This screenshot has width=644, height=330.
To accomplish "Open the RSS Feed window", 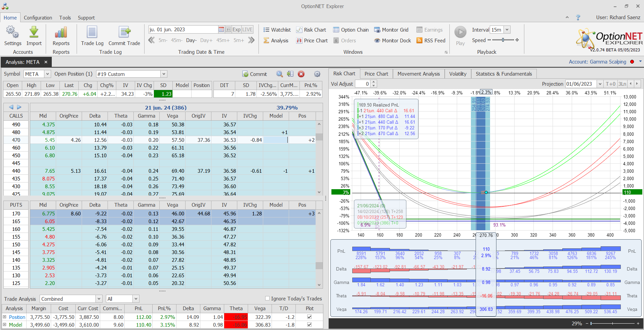I will coord(431,41).
